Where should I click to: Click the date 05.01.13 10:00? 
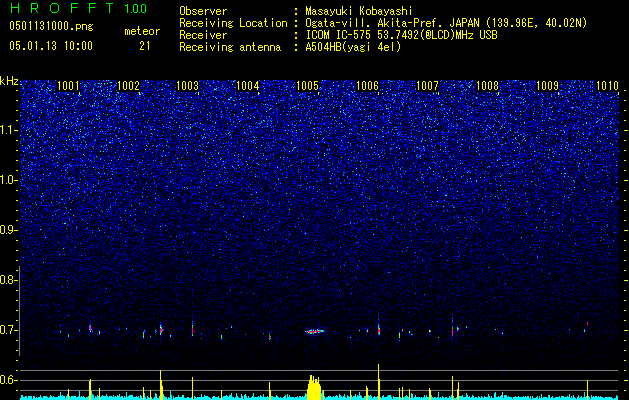[51, 46]
